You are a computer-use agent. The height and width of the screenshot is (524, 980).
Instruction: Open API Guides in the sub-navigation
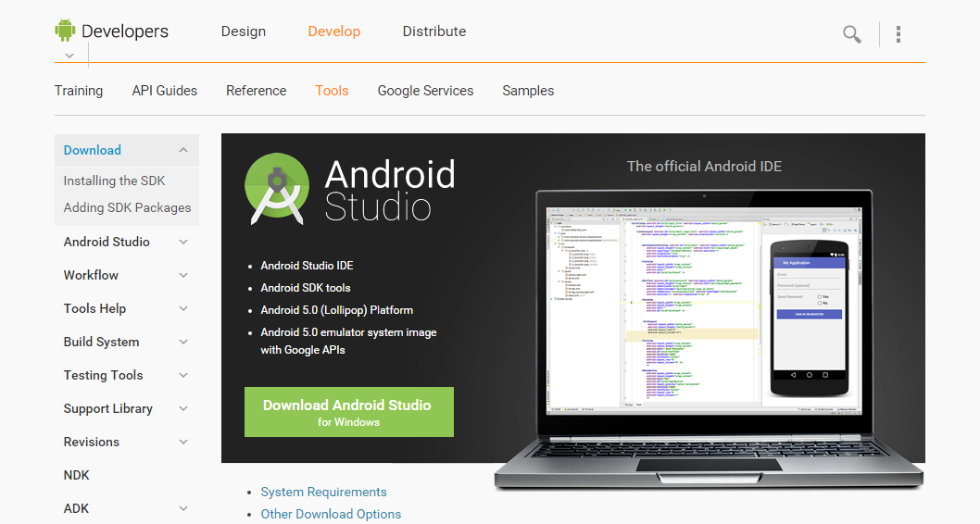pos(164,91)
